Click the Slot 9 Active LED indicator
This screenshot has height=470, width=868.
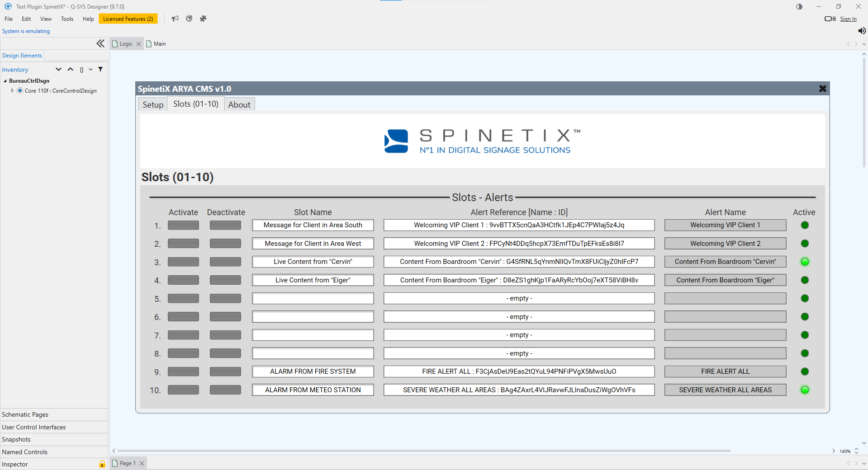tap(805, 371)
